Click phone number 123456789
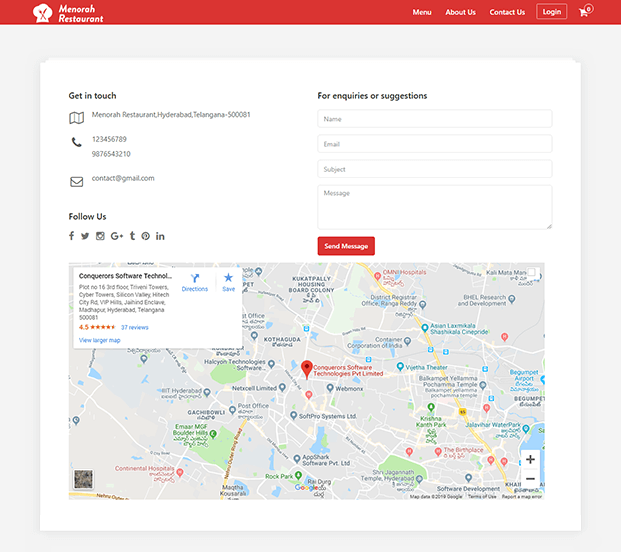Image resolution: width=621 pixels, height=552 pixels. pos(109,139)
